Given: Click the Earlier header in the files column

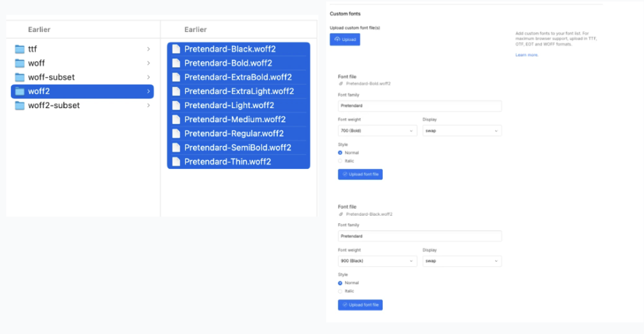Looking at the screenshot, I should [195, 29].
